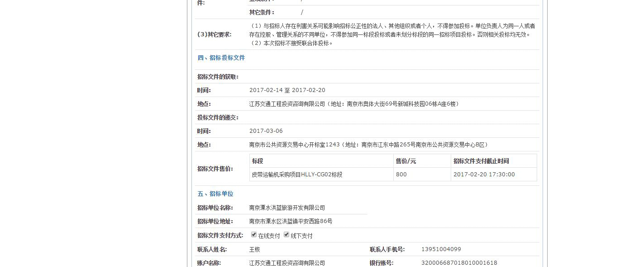This screenshot has height=267, width=644.
Task: Select the 账户名称 label
Action: [209, 263]
